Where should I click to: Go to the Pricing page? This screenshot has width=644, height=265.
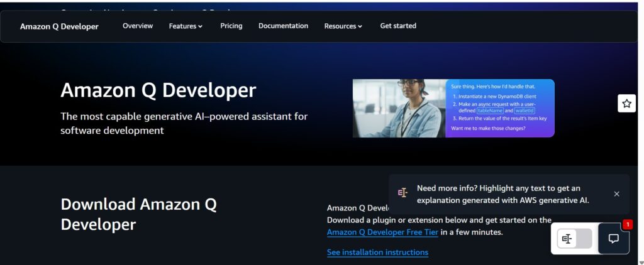[x=231, y=26]
